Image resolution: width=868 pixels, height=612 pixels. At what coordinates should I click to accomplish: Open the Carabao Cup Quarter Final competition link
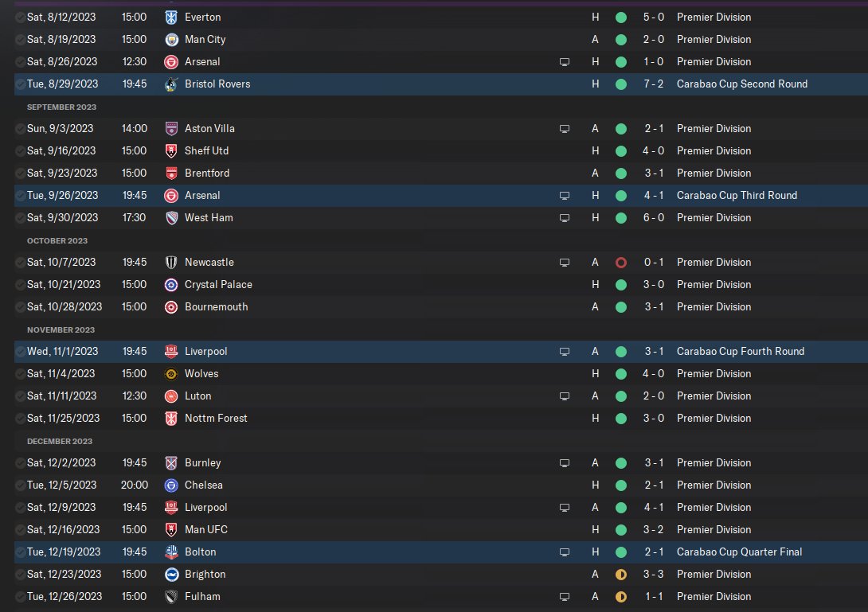coord(739,552)
